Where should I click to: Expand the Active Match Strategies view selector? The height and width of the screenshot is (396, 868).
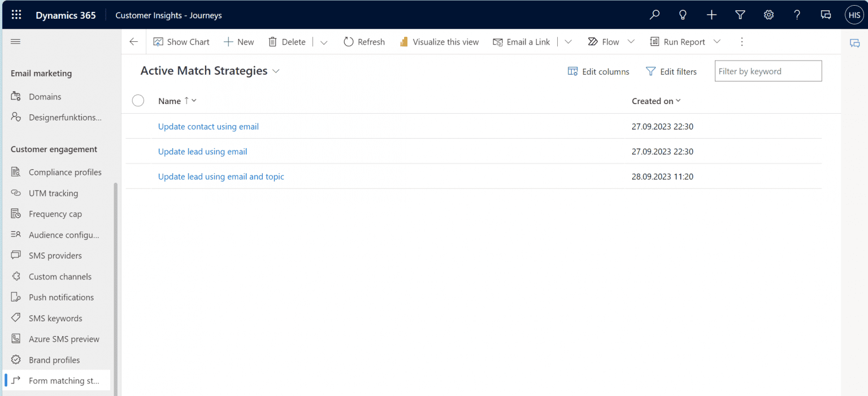click(275, 71)
